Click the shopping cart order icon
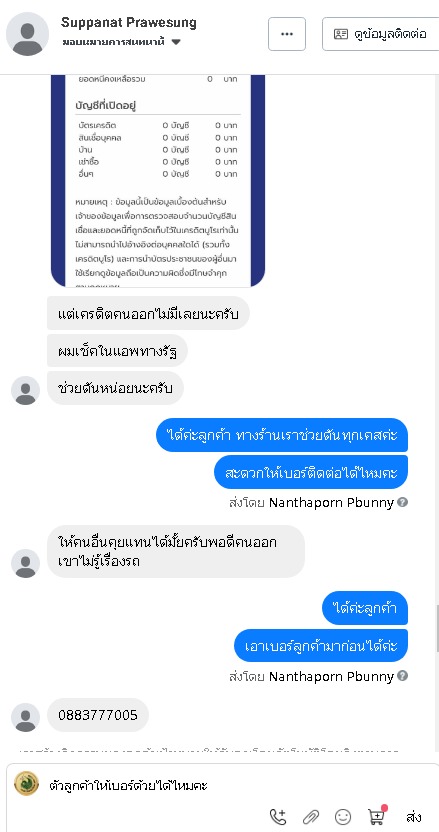 tap(377, 816)
